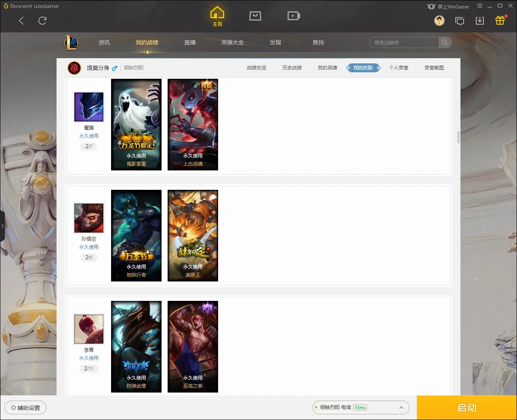The width and height of the screenshot is (517, 420).
Task: Switch to 我的战绩 tab
Action: [147, 42]
